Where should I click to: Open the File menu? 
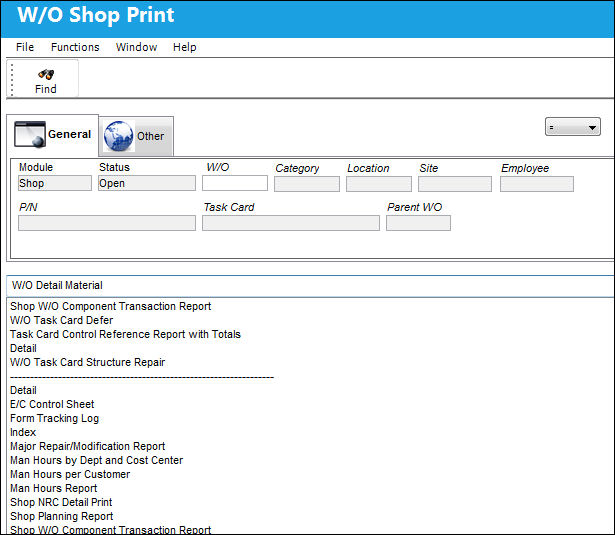point(25,47)
